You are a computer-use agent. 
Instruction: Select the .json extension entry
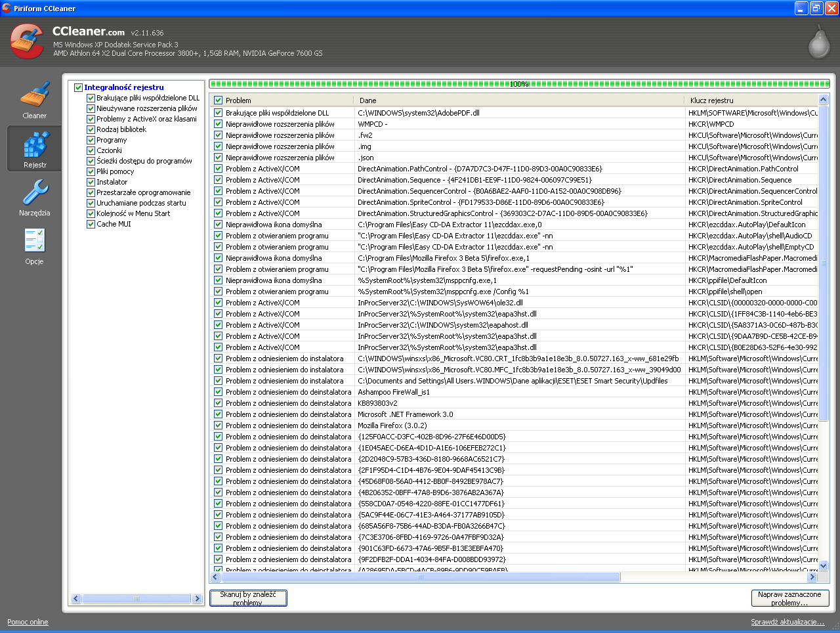(x=366, y=158)
